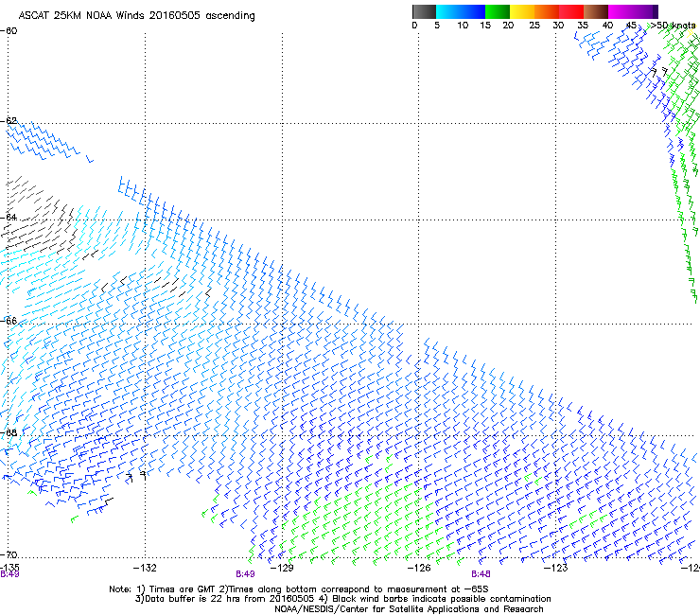This screenshot has height=615, width=700.
Task: Pick the dark blue segment of the color bar
Action: pos(473,11)
